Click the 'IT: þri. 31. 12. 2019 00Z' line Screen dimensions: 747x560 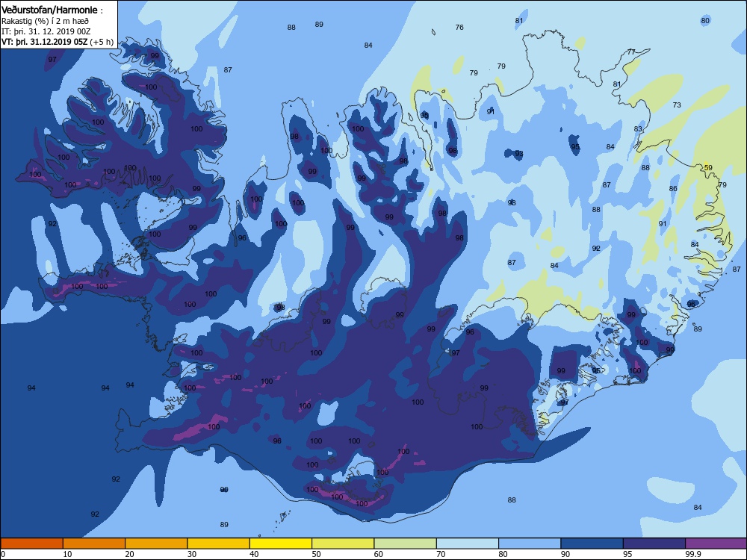[46, 31]
